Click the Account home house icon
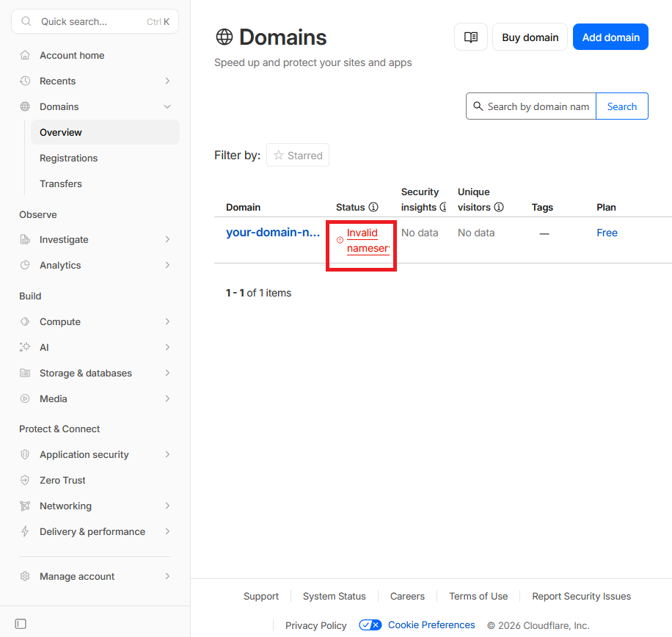672x637 pixels. pyautogui.click(x=25, y=55)
